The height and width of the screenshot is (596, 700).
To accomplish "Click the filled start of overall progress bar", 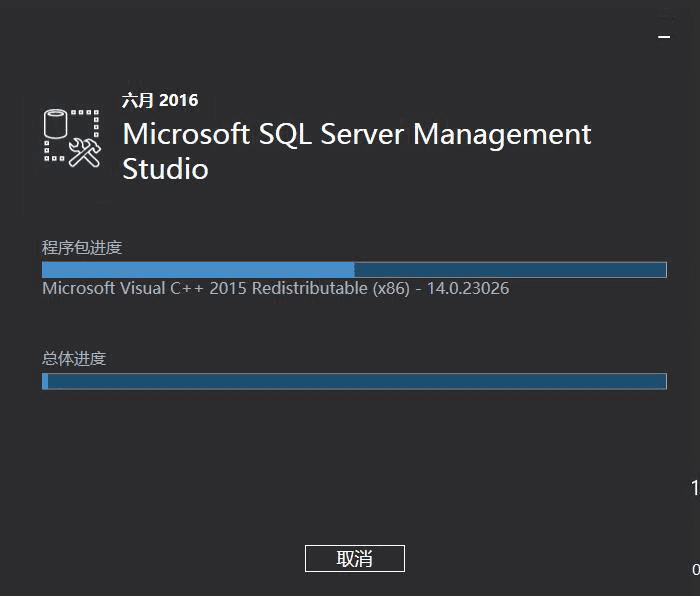I will pyautogui.click(x=45, y=381).
